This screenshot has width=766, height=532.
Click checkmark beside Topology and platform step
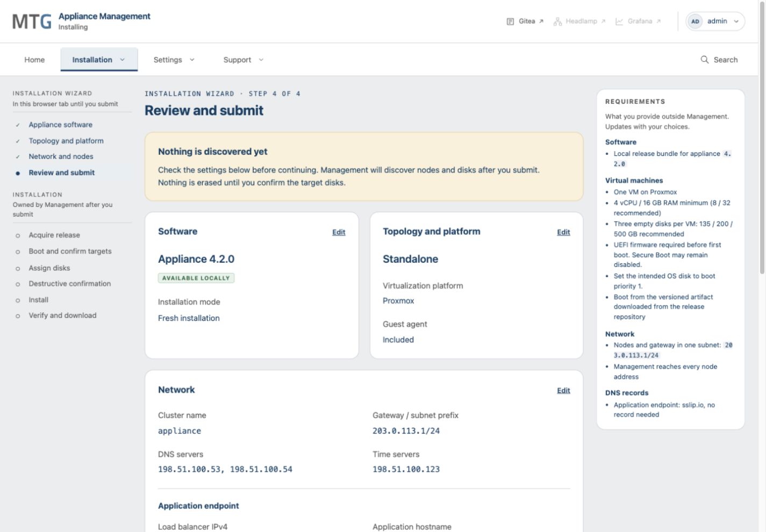tap(18, 141)
